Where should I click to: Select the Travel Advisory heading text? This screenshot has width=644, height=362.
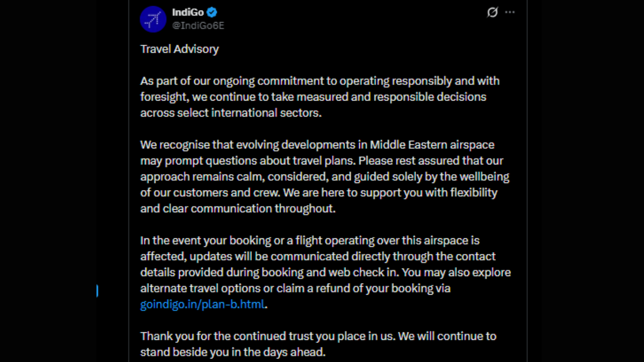click(179, 49)
